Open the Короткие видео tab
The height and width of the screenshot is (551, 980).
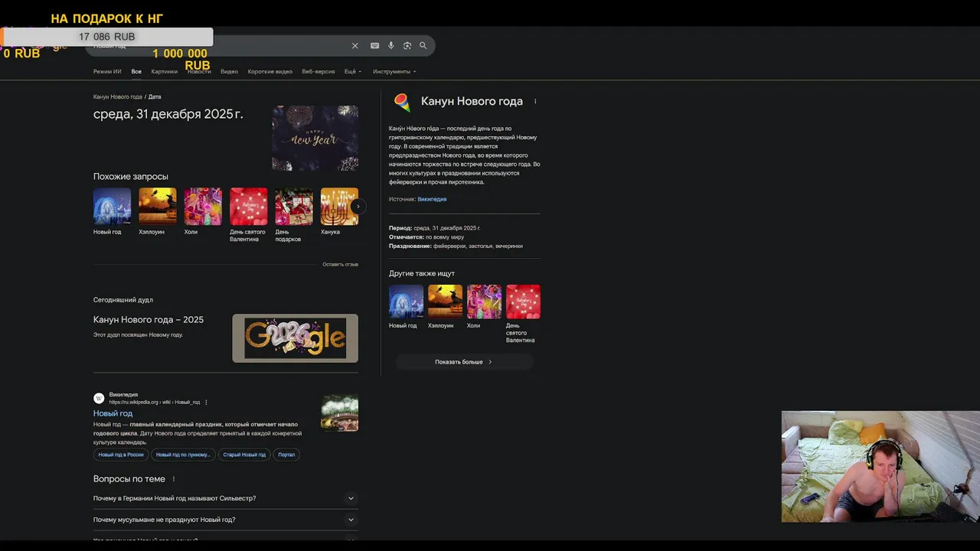click(270, 71)
